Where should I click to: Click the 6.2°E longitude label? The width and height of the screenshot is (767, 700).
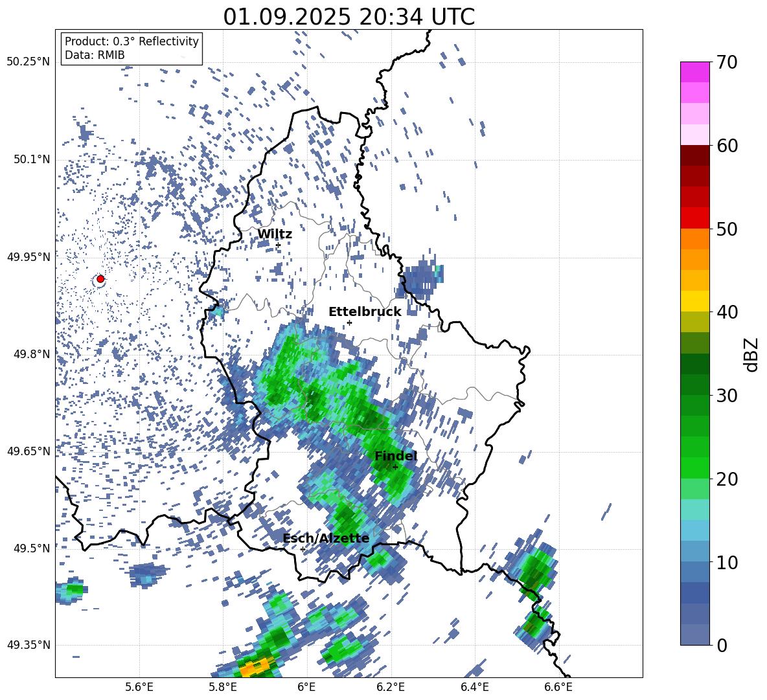391,687
